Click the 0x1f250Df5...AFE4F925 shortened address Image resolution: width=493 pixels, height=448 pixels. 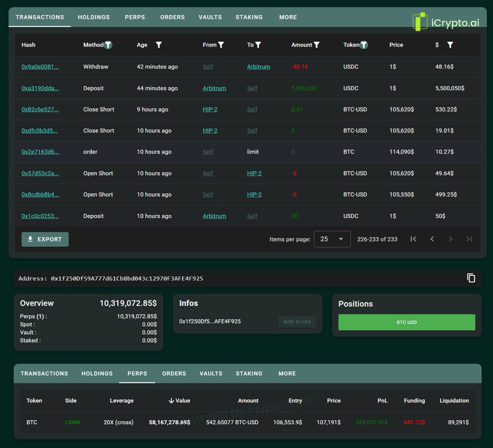(210, 321)
